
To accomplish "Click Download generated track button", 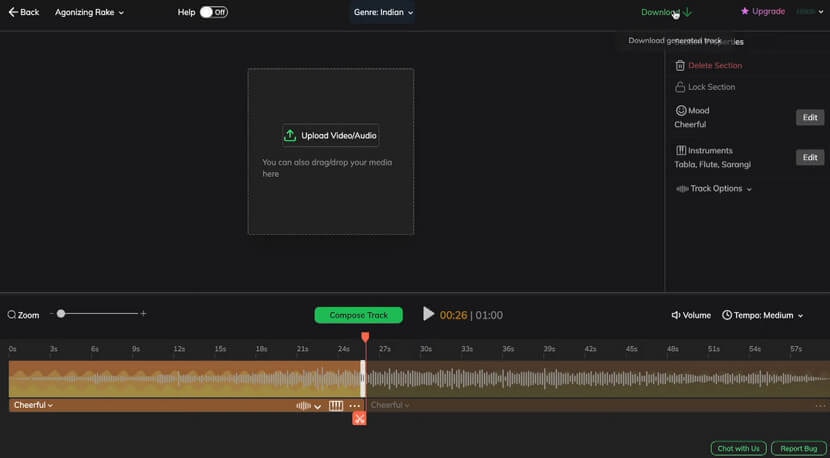I will tap(666, 12).
